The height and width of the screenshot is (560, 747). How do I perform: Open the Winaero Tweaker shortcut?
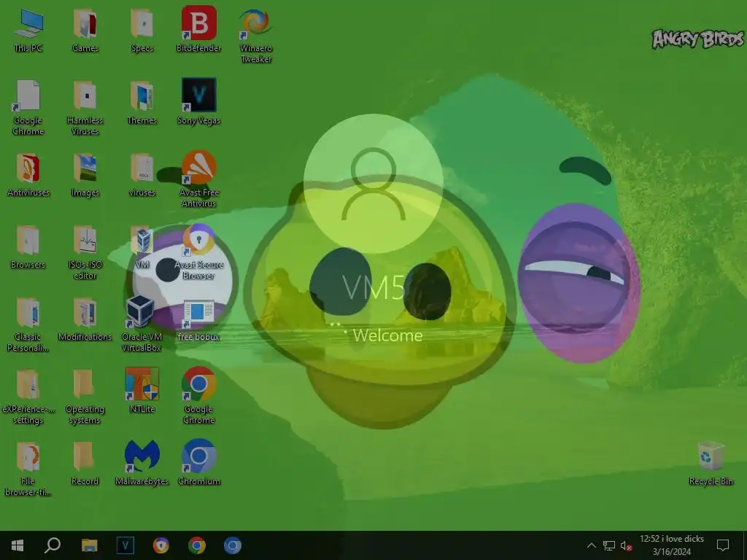256,36
